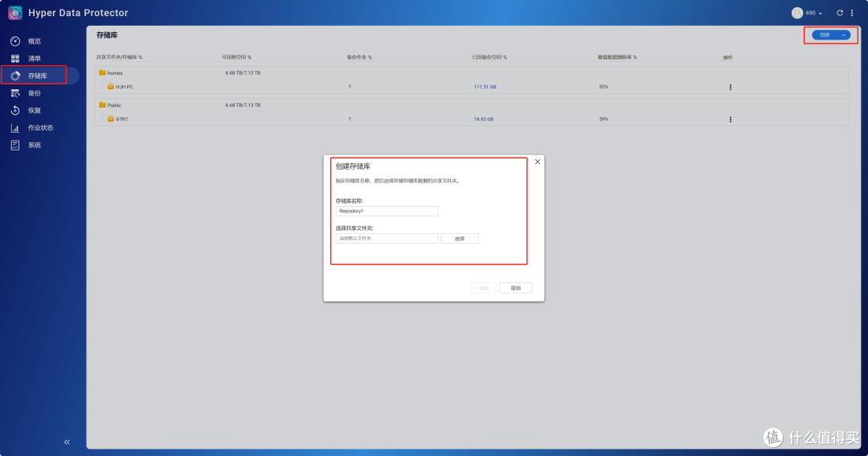
Task: Click the 存储库名称 field containing Repository1
Action: [387, 211]
